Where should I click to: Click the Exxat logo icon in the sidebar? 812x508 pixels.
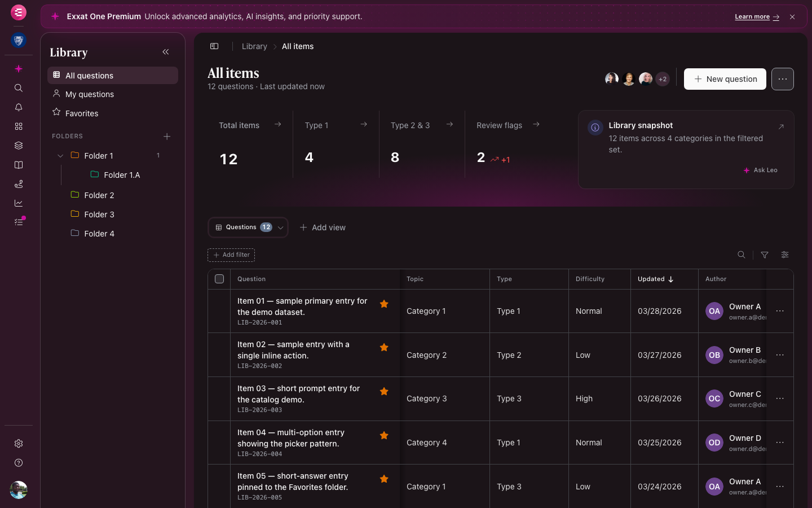(x=19, y=12)
